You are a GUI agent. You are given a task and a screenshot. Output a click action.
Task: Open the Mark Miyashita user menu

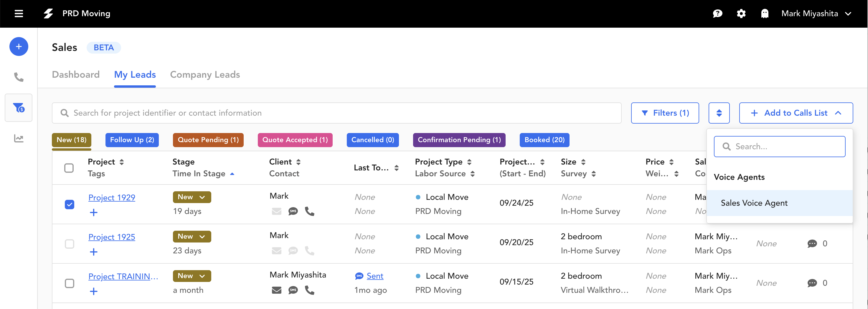point(816,14)
